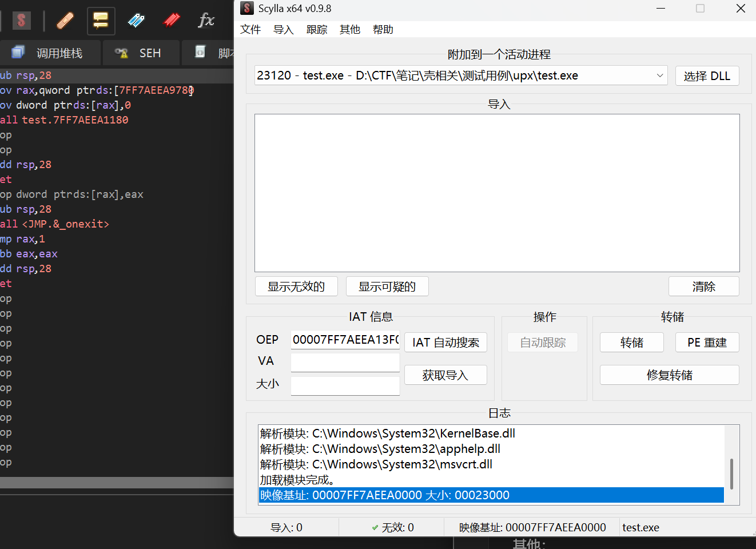Click the 清除 button
This screenshot has width=756, height=549.
pos(704,287)
